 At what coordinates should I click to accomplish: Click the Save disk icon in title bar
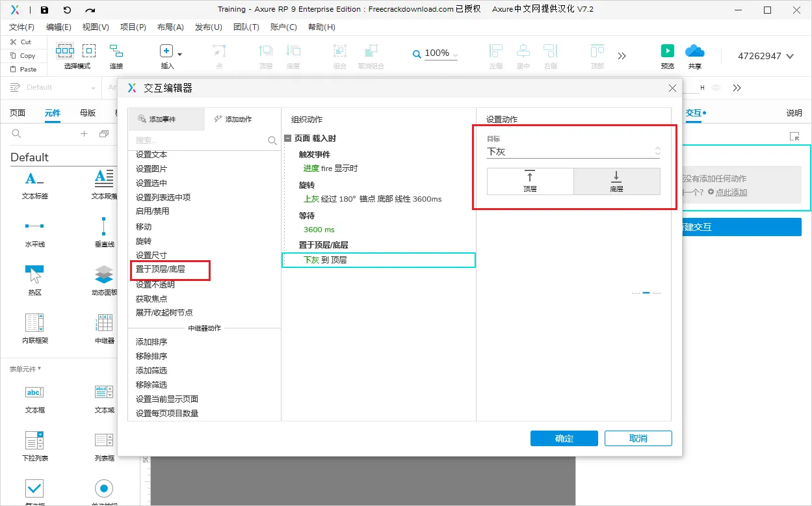(x=44, y=10)
